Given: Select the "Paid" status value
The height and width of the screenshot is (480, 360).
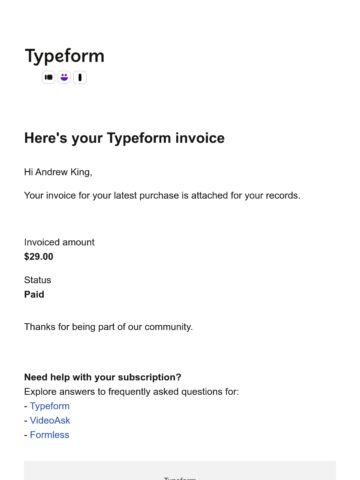Looking at the screenshot, I should pos(34,294).
